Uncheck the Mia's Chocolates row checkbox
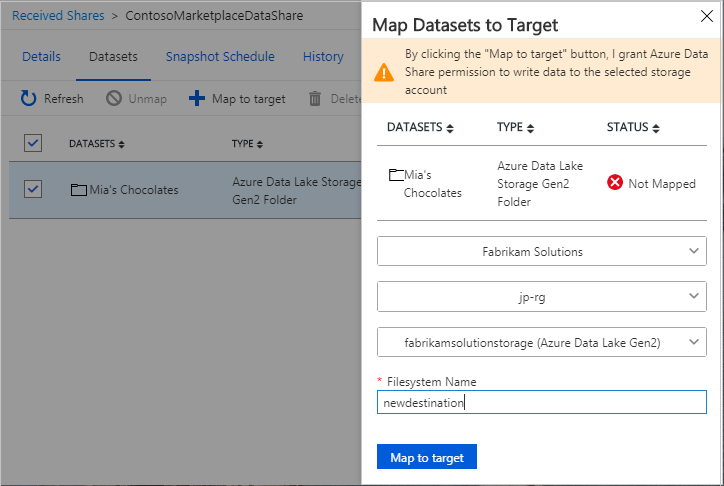Image resolution: width=724 pixels, height=486 pixels. click(x=33, y=189)
